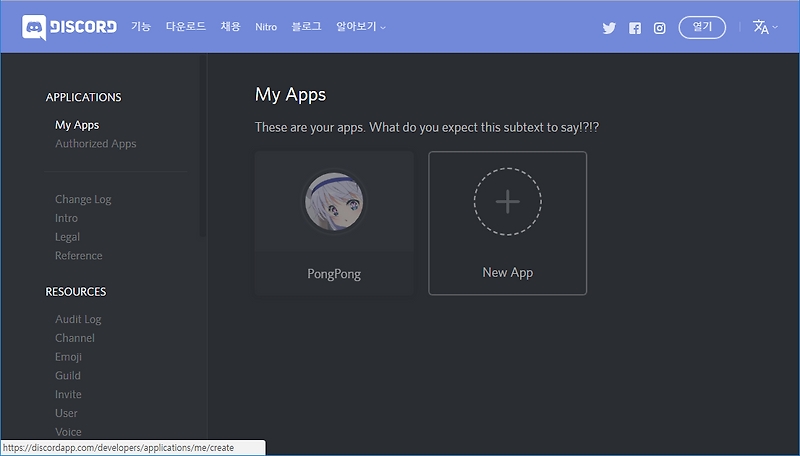This screenshot has width=800, height=456.
Task: Open the Nitro menu item
Action: tap(266, 27)
